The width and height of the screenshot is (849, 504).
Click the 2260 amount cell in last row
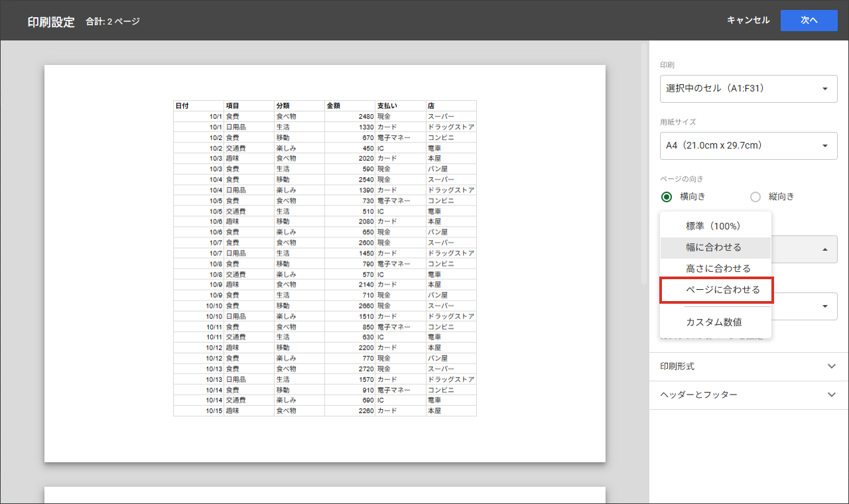click(350, 411)
